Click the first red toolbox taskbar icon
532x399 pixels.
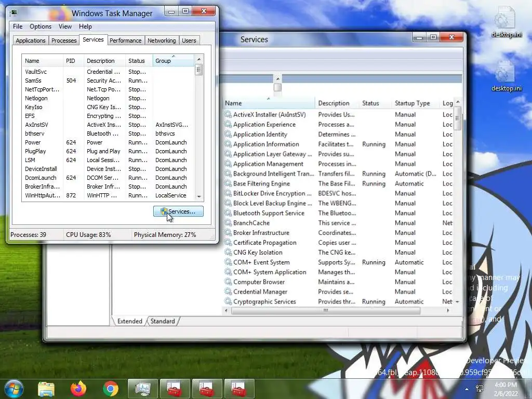pos(175,389)
